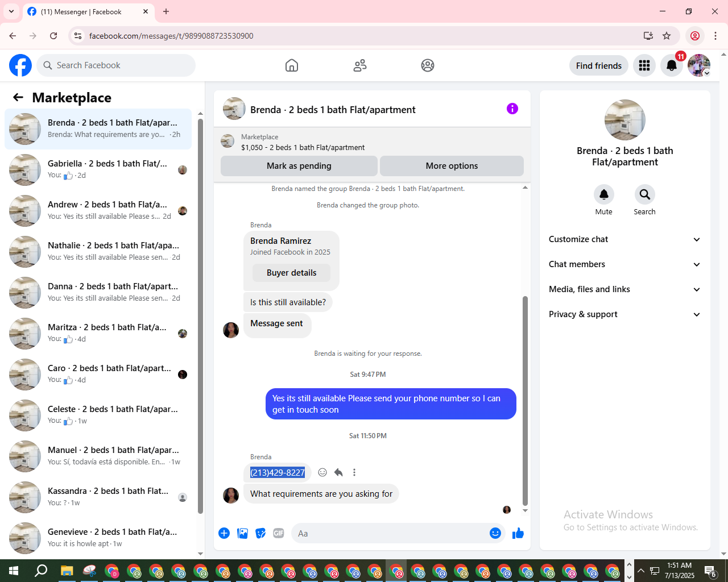Open the Facebook menu grid icon
The width and height of the screenshot is (728, 582).
[x=644, y=65]
